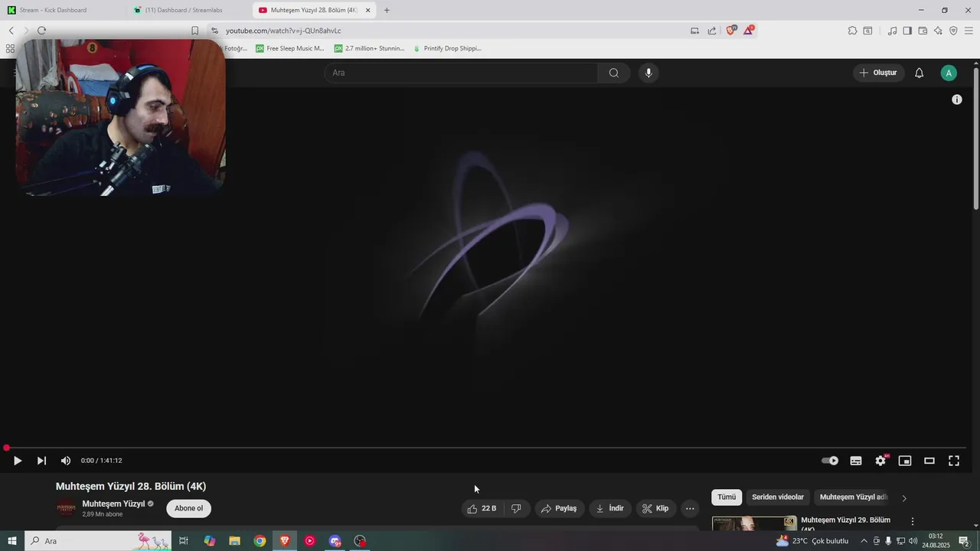
Task: Open browser extensions puzzle icon
Action: (x=852, y=31)
